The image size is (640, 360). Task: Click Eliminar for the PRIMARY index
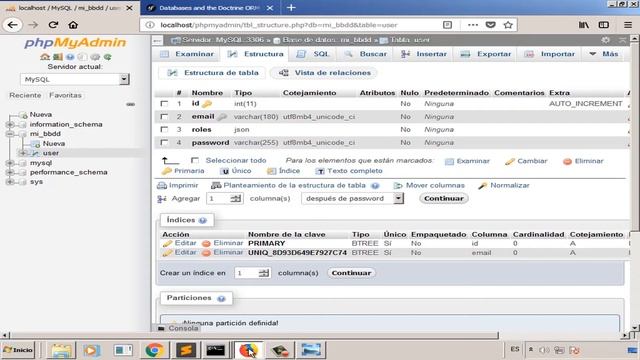tap(223, 243)
